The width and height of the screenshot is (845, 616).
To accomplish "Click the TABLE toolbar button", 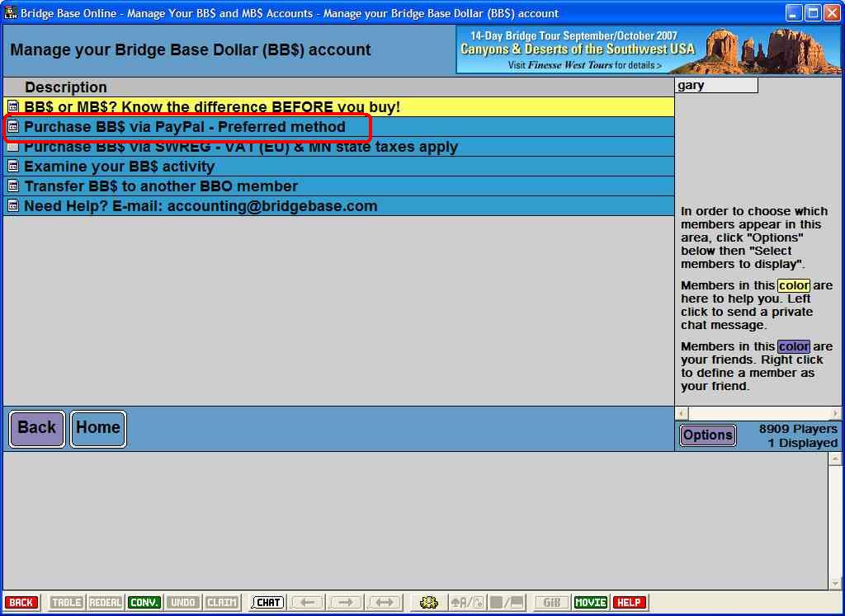I will [x=66, y=603].
